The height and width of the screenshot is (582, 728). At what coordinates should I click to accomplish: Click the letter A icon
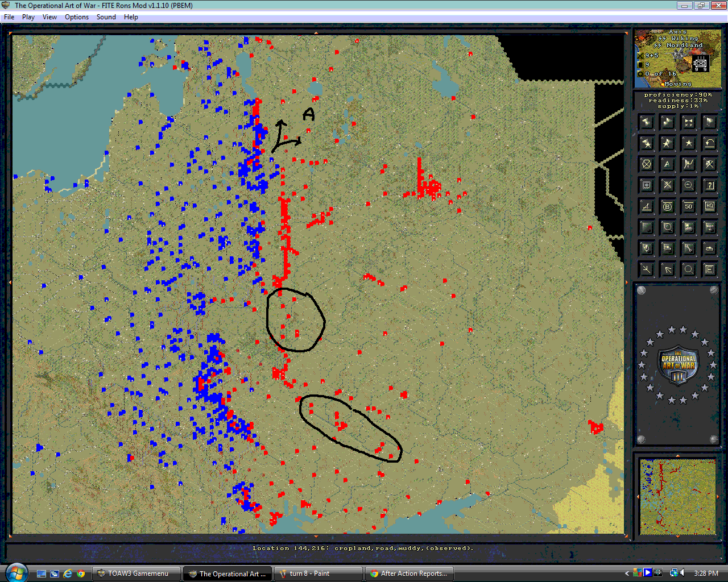(668, 164)
